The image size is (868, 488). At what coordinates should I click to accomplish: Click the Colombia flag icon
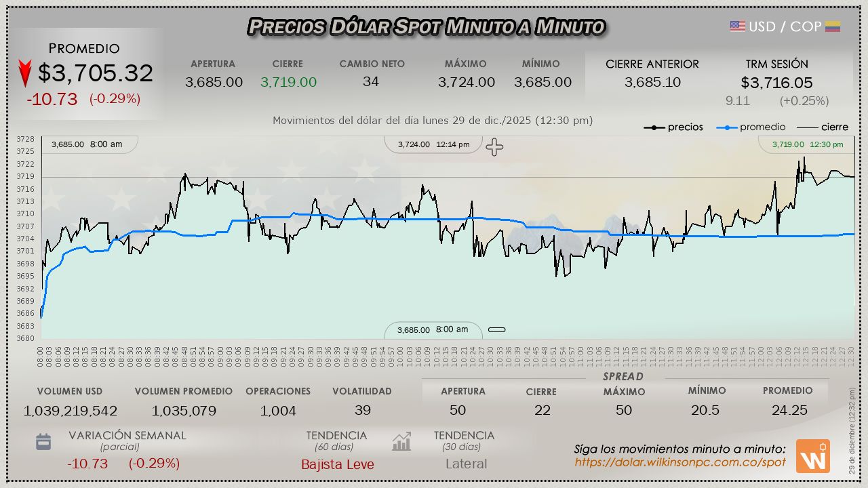pyautogui.click(x=833, y=26)
